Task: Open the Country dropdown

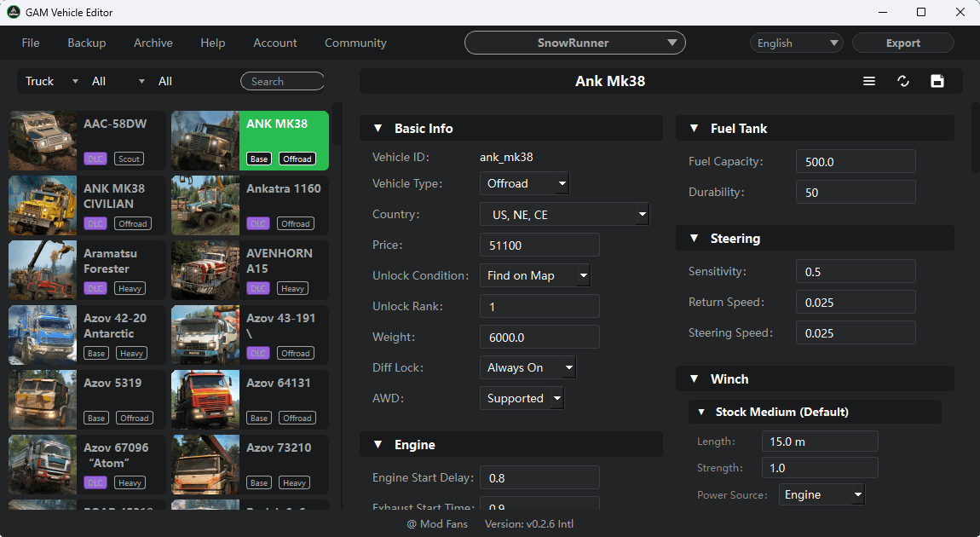Action: coord(564,215)
